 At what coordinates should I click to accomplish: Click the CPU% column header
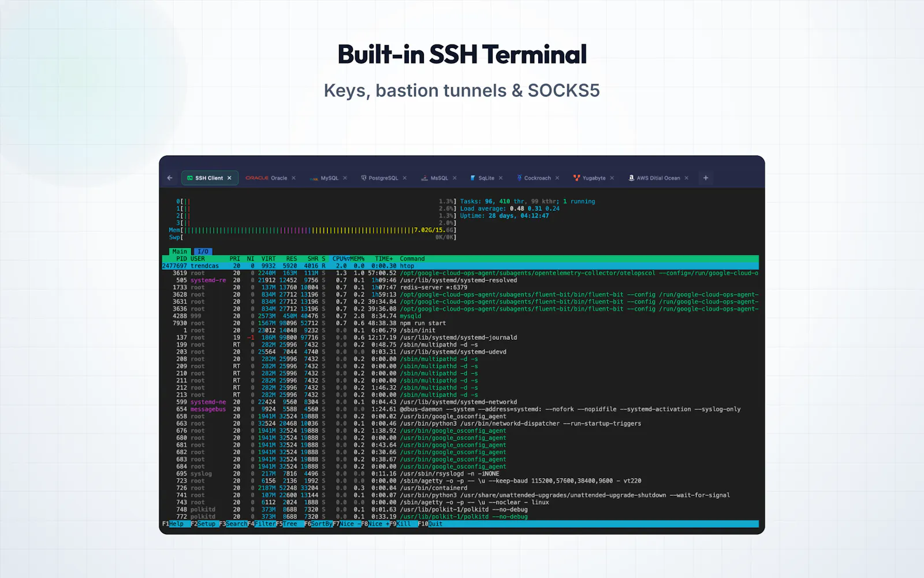341,259
